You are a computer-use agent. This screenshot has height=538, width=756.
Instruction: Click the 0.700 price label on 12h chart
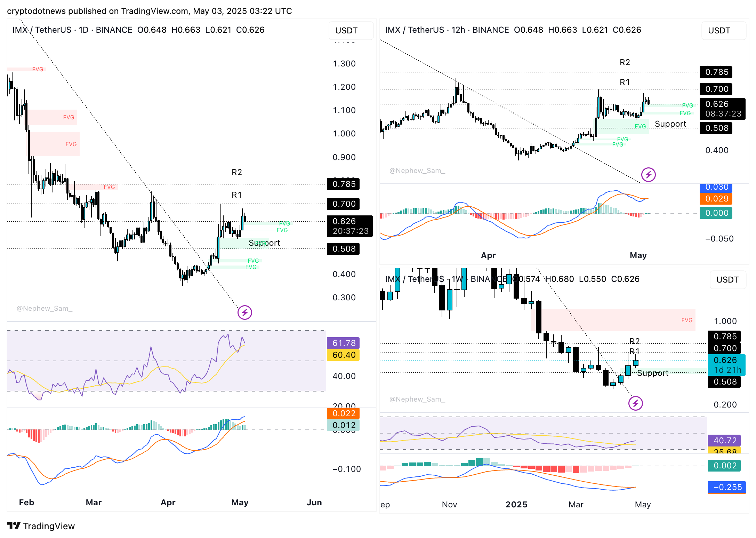[716, 89]
